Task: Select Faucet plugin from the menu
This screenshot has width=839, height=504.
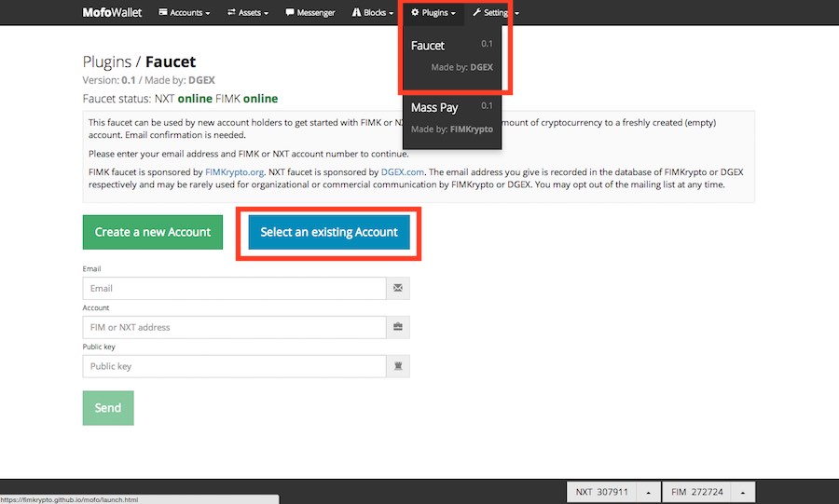Action: 451,56
